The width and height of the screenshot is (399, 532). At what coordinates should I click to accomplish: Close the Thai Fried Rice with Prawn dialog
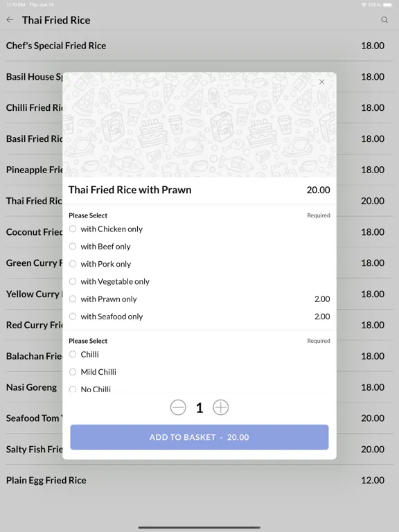(321, 82)
